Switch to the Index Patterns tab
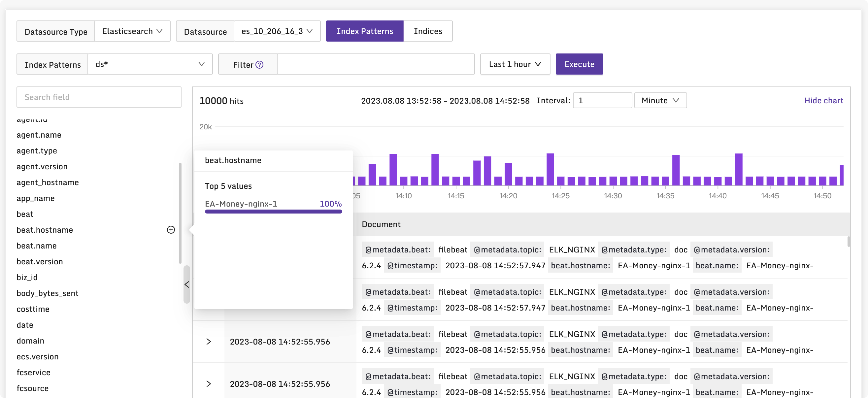The image size is (868, 398). tap(365, 31)
